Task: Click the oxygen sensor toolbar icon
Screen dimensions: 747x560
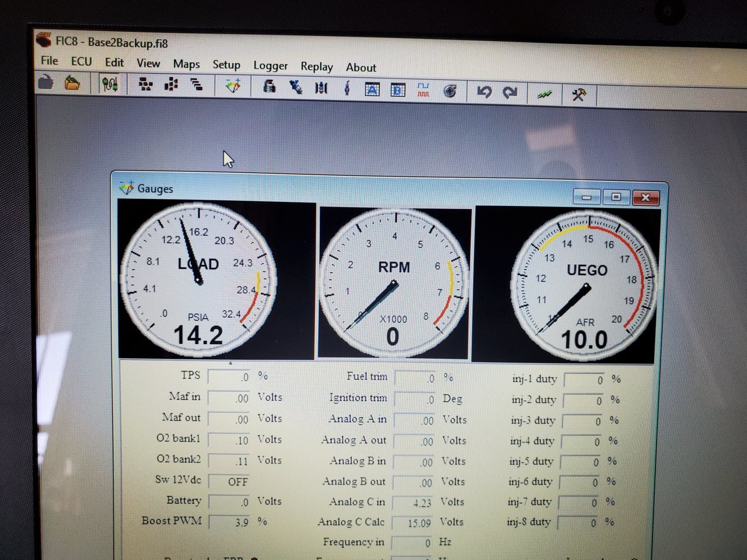Action: click(347, 89)
